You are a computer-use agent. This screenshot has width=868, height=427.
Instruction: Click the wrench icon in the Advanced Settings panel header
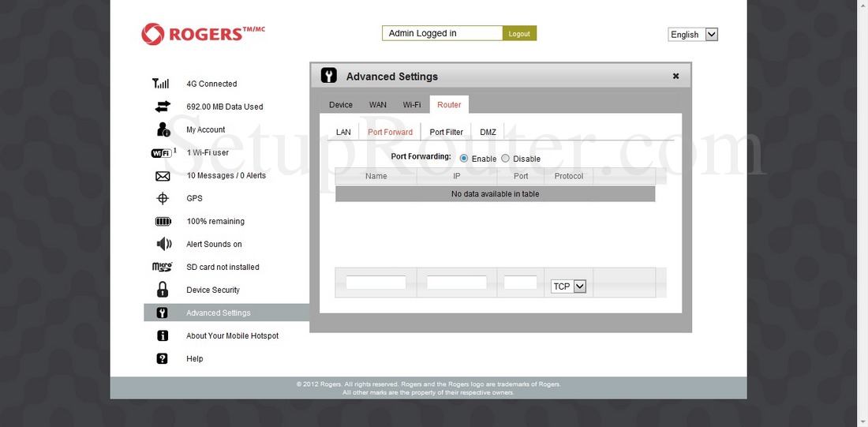tap(329, 76)
